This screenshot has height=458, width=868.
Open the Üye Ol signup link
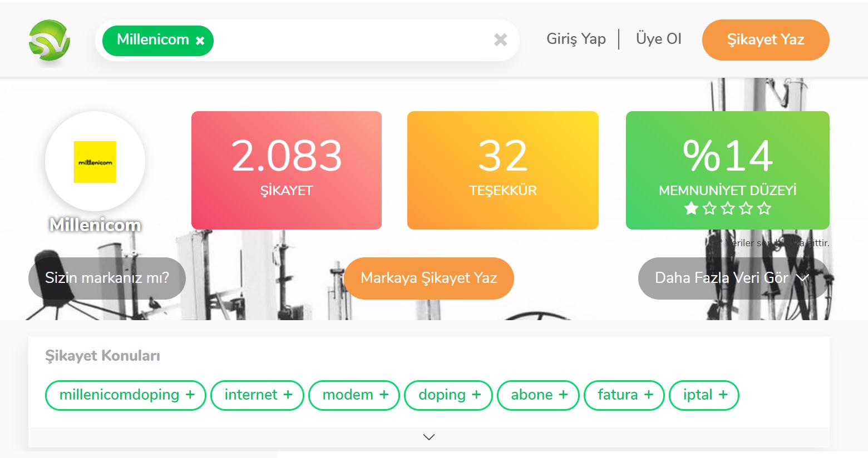coord(659,39)
